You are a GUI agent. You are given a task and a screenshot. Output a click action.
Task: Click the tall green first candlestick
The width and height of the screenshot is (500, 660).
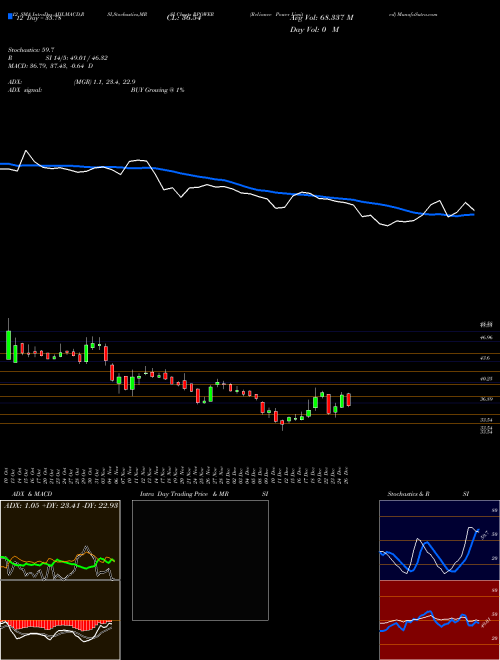[8, 345]
